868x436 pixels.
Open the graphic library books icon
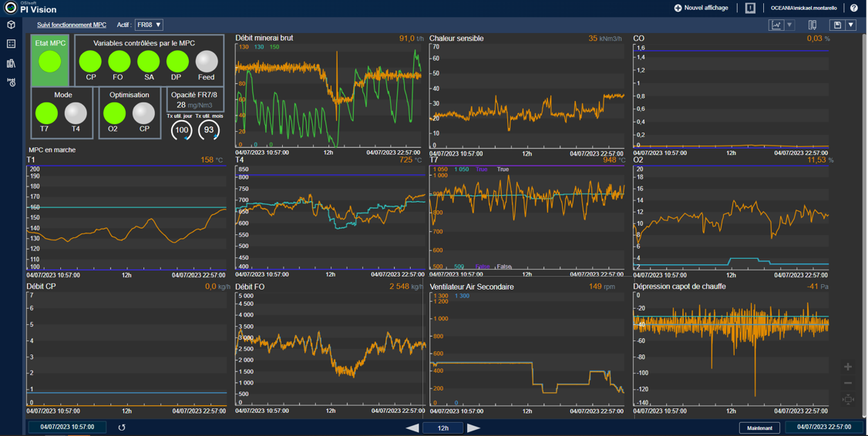pos(11,63)
